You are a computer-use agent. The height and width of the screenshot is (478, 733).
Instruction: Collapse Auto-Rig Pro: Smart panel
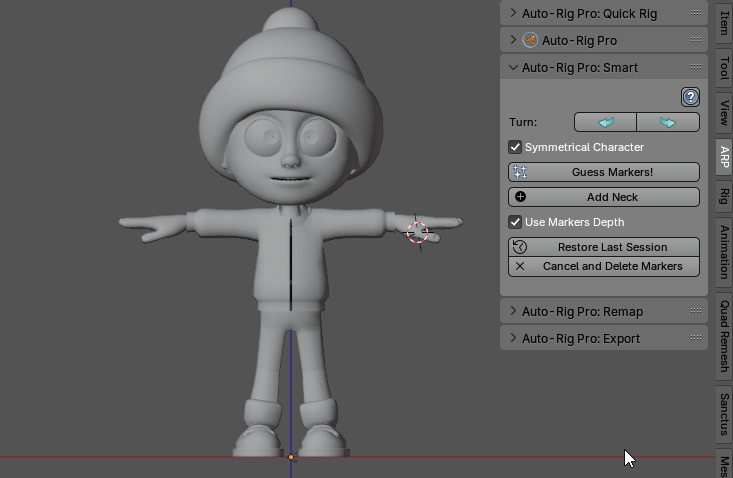tap(513, 67)
